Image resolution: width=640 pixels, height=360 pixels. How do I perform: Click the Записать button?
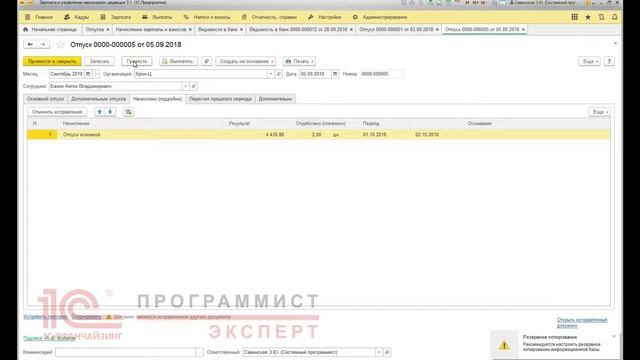[x=100, y=61]
